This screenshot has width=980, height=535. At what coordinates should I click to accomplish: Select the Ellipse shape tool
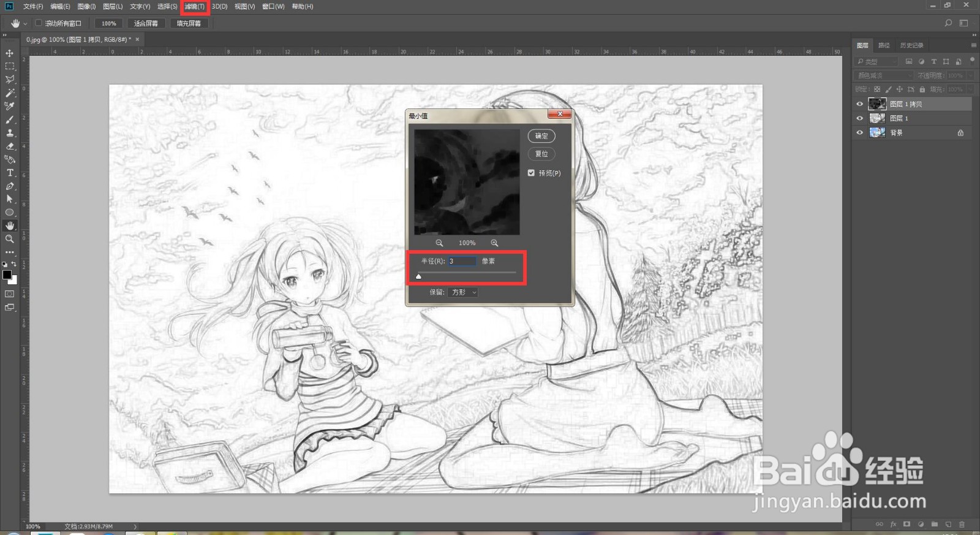(x=10, y=213)
